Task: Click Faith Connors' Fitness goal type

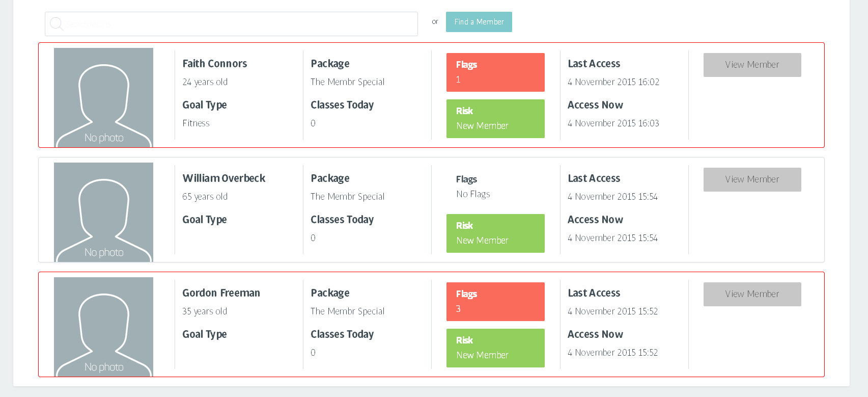Action: point(196,123)
